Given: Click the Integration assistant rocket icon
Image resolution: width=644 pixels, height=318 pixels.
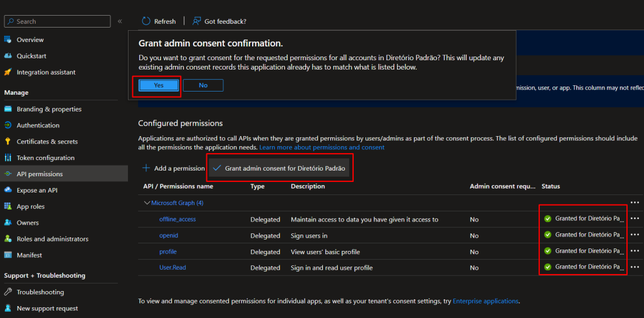Looking at the screenshot, I should click(x=8, y=72).
